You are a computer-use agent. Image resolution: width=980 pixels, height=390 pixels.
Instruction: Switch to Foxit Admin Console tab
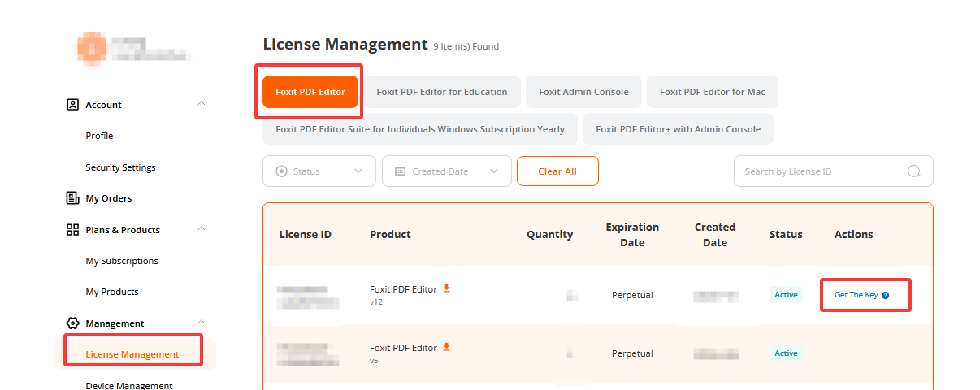(583, 92)
